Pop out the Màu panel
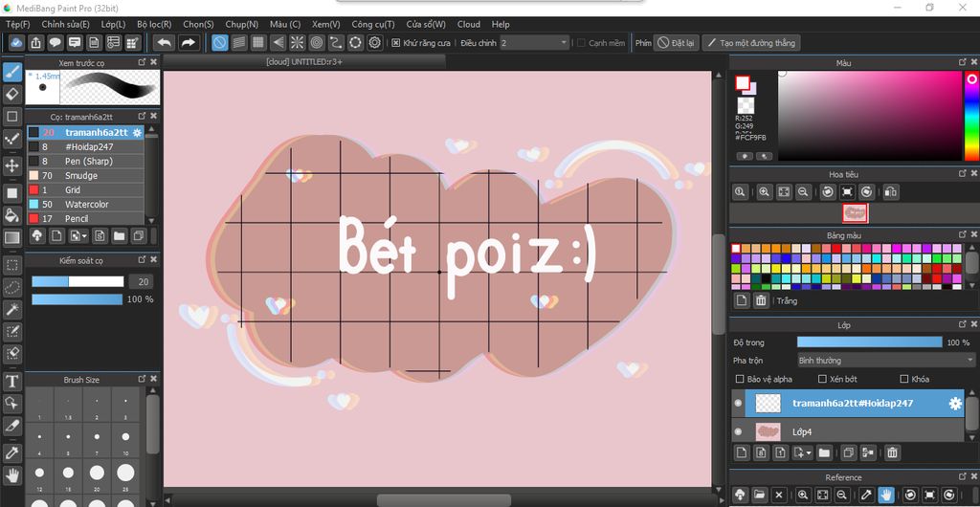The height and width of the screenshot is (507, 980). pyautogui.click(x=963, y=62)
